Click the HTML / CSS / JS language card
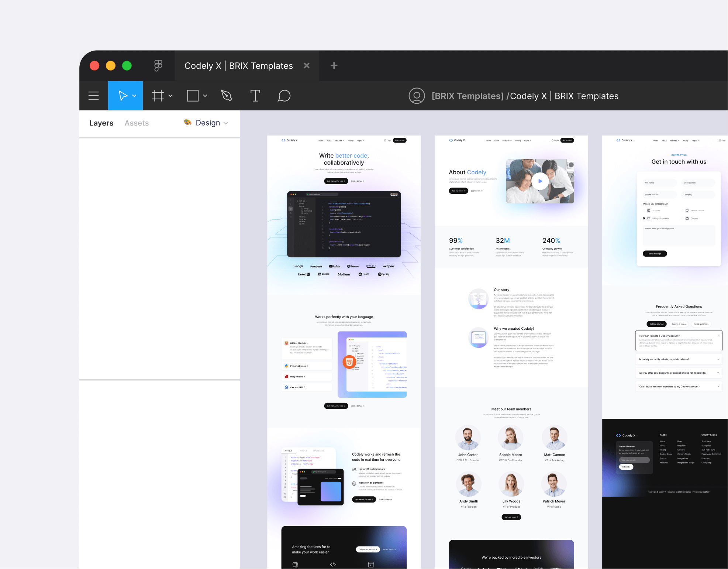Screen dimensions: 728x569 pos(307,348)
